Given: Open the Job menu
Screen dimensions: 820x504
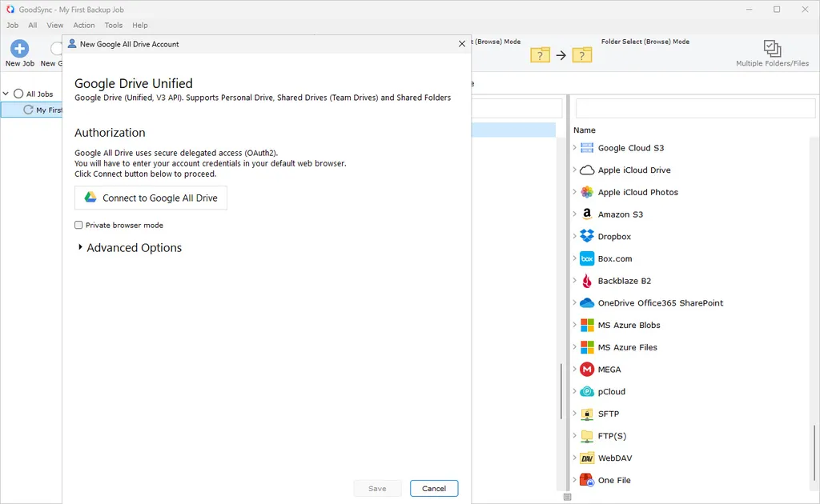Looking at the screenshot, I should coord(13,25).
